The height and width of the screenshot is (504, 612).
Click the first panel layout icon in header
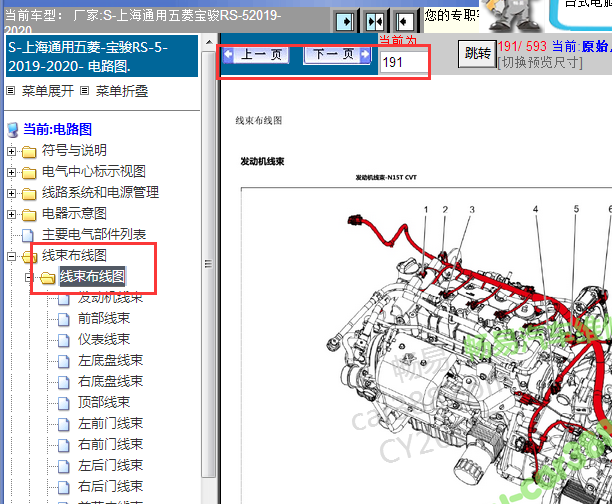[343, 21]
